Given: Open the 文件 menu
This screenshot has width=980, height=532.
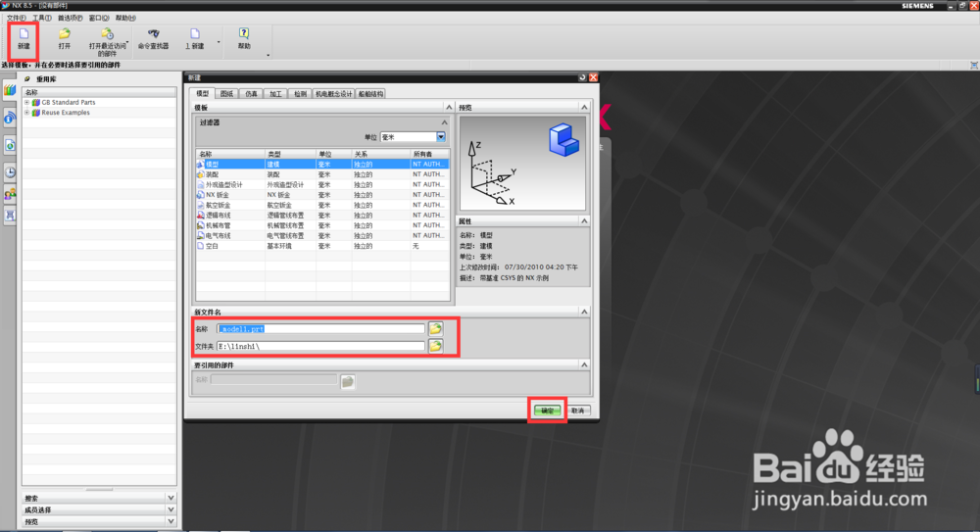Looking at the screenshot, I should coord(17,19).
